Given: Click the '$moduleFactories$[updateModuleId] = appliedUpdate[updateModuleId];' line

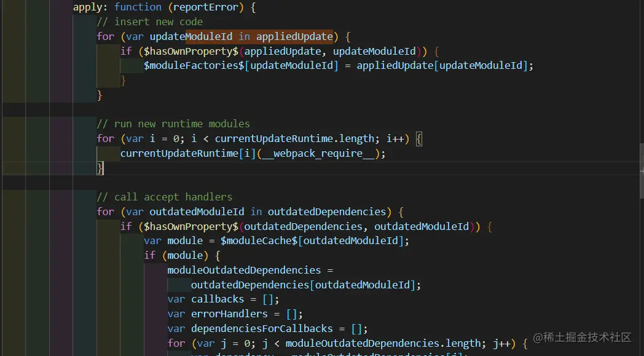Looking at the screenshot, I should coord(339,66).
